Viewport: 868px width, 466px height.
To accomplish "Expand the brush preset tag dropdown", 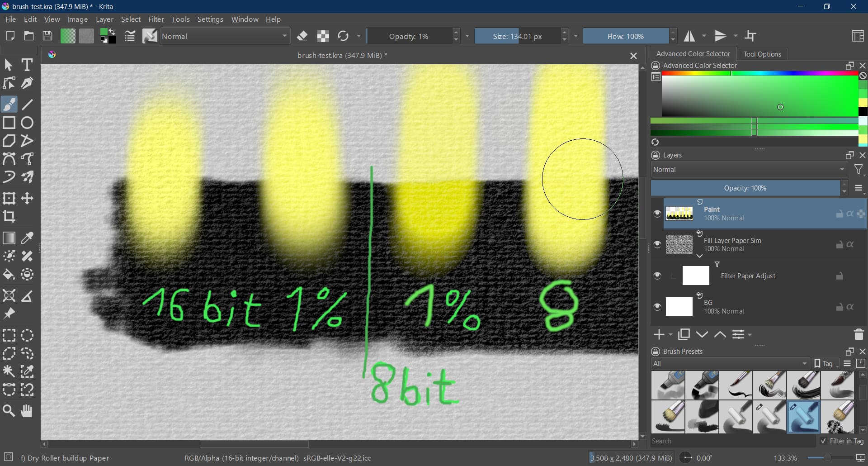I will point(730,364).
